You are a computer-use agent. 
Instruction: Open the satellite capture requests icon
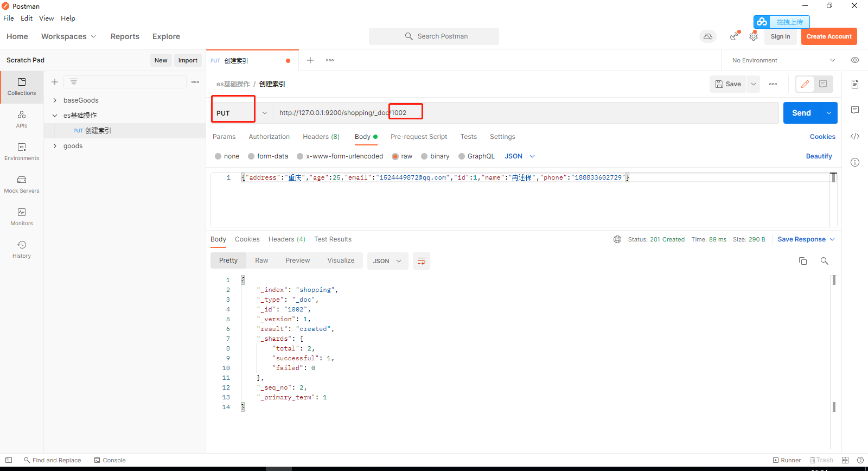734,36
